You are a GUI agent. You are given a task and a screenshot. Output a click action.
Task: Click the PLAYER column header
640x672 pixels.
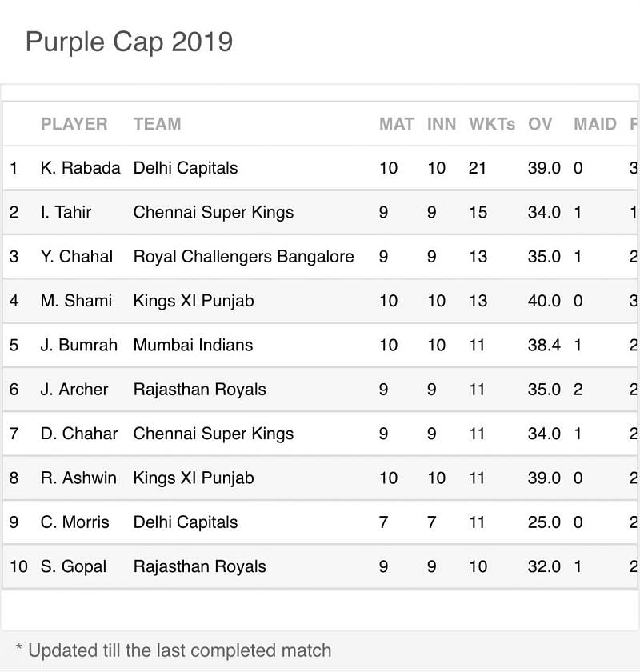point(74,124)
